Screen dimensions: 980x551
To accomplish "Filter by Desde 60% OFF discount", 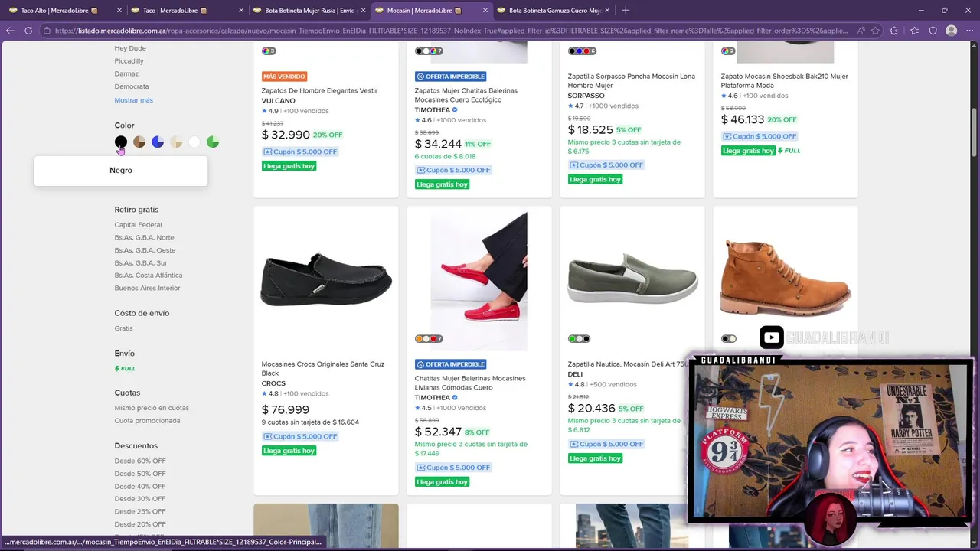I will click(140, 461).
